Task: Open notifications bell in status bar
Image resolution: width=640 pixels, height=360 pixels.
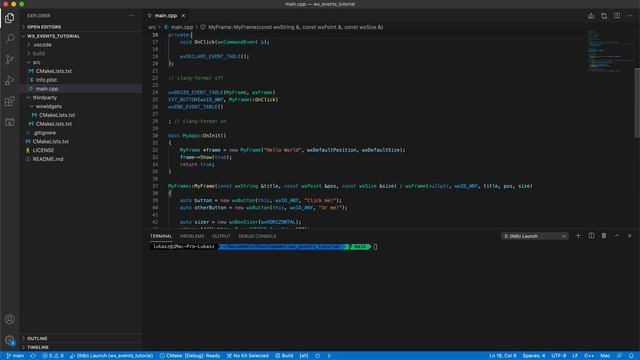Action: coord(631,356)
